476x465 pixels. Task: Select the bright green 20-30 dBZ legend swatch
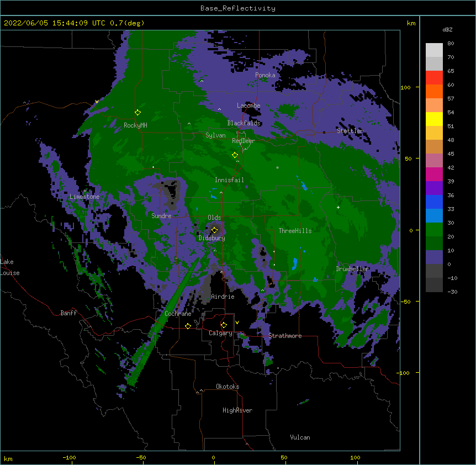point(434,230)
